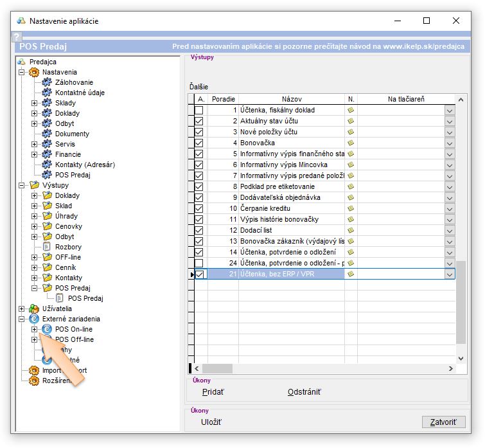Select POS Predaj under Nastavenia
This screenshot has width=485, height=448.
point(73,175)
